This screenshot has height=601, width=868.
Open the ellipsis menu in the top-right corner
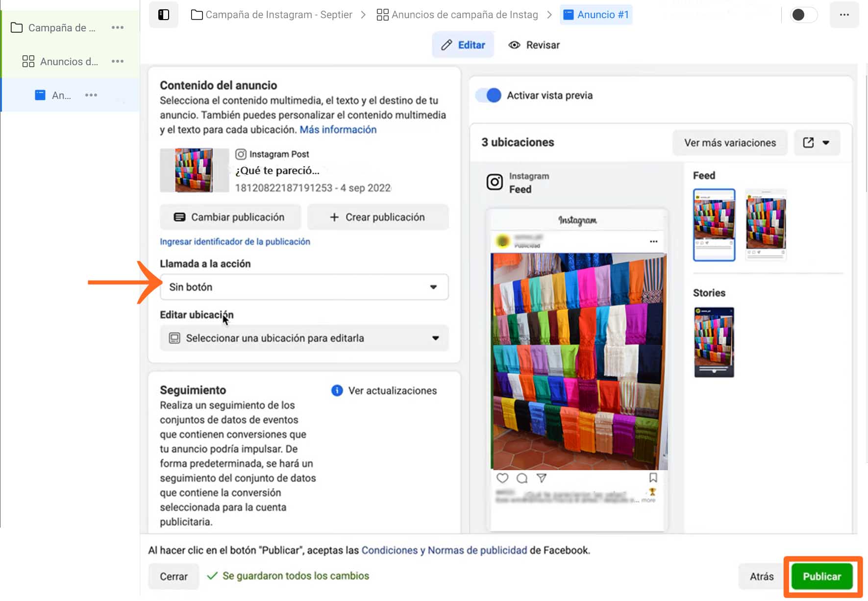(844, 15)
